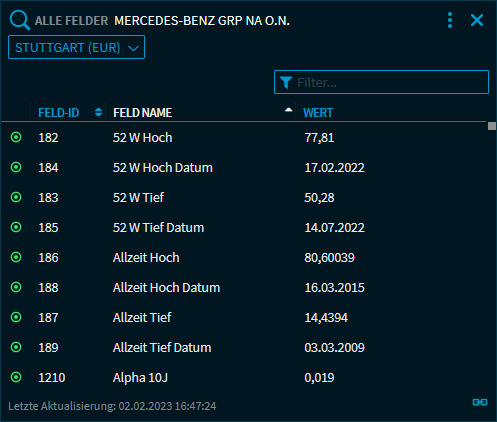Toggle the green indicator for Alpha 10J
Screen dimensions: 497x422
coord(16,377)
